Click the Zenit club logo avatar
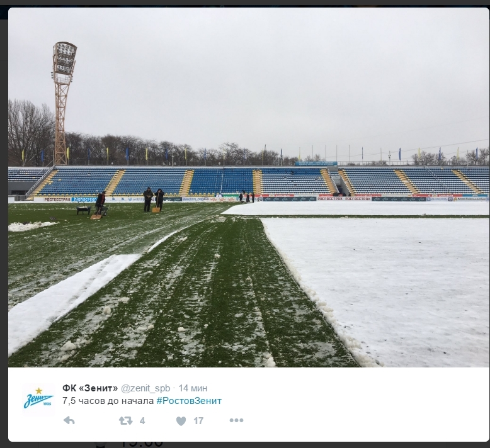Viewport: 490px width, 448px height. 39,400
